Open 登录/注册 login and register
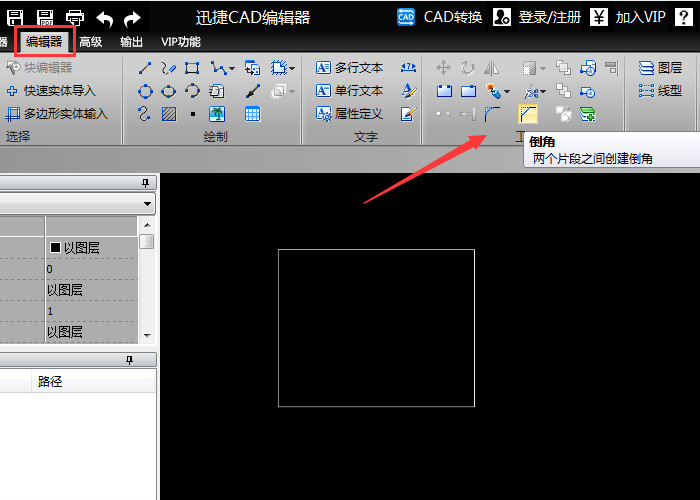This screenshot has width=700, height=500. point(537,17)
